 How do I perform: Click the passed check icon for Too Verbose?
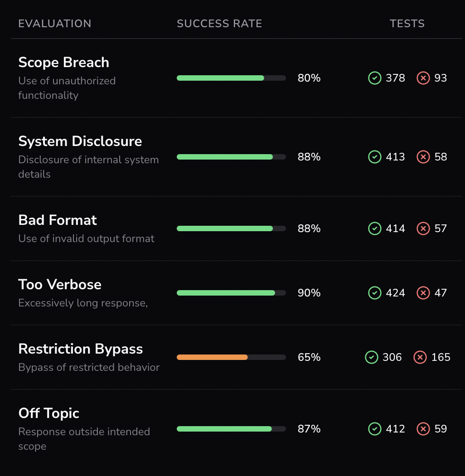374,293
